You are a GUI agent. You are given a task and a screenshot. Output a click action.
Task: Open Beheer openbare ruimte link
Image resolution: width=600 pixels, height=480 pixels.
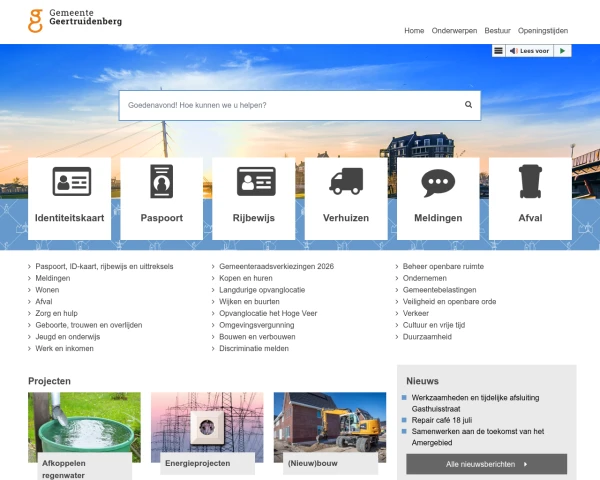[x=443, y=266]
